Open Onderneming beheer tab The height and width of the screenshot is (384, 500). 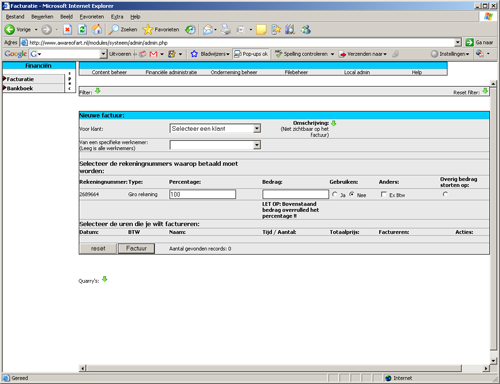pyautogui.click(x=234, y=72)
